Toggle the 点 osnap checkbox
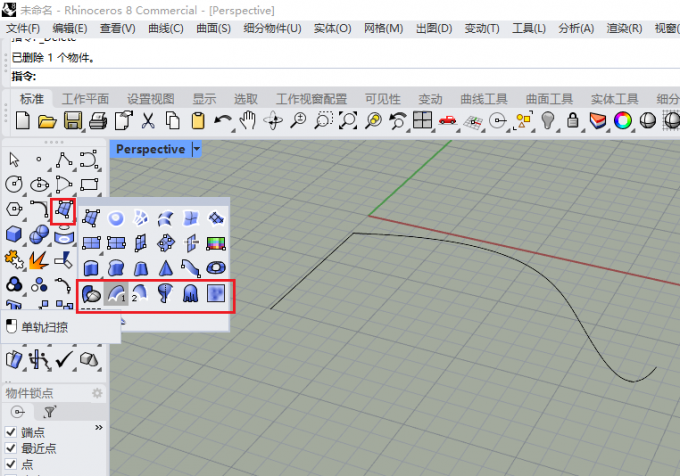The width and height of the screenshot is (680, 476). (11, 464)
